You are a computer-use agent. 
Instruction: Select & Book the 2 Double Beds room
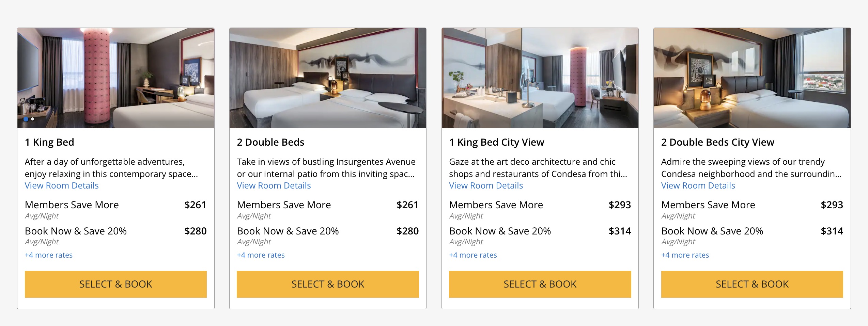pyautogui.click(x=328, y=284)
